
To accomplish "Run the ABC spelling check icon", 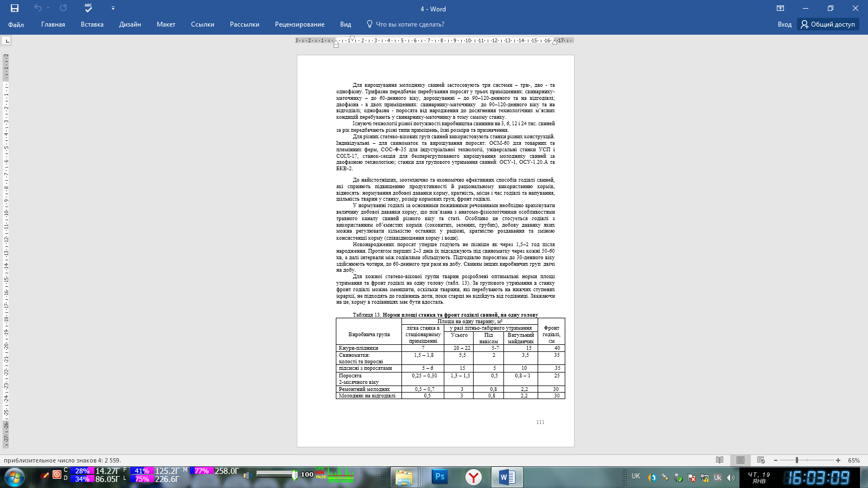I will [88, 8].
